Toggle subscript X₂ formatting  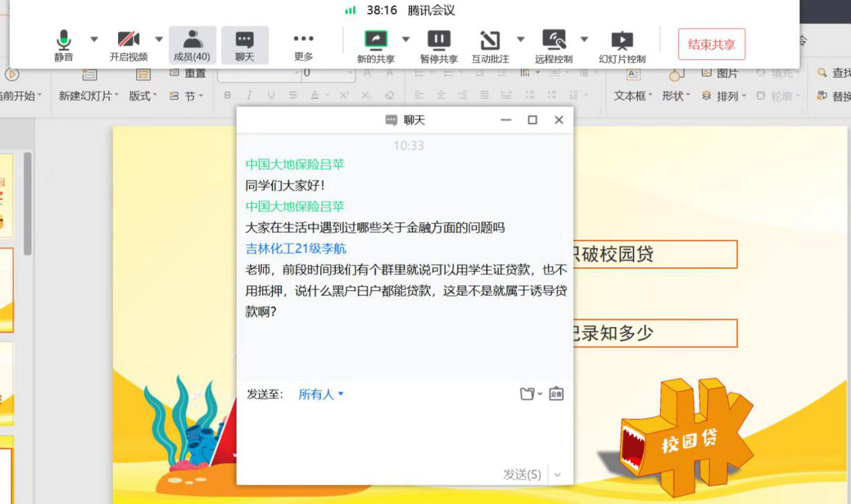[366, 96]
